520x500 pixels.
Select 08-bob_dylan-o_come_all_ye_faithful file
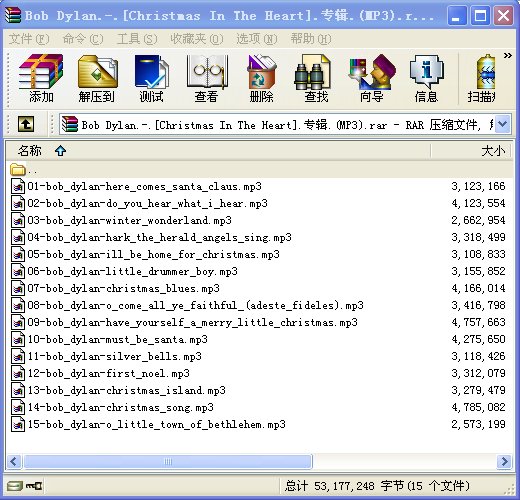point(195,305)
